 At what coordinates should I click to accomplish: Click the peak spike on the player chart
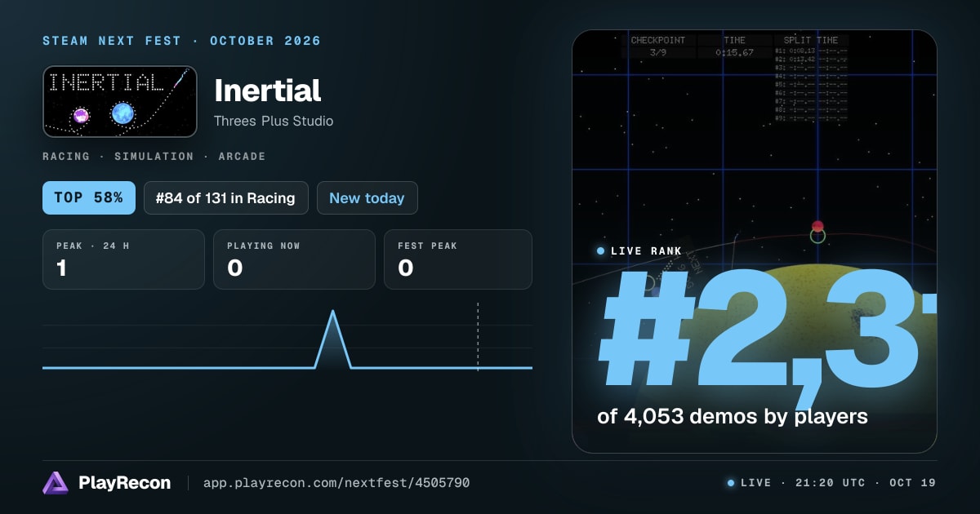pyautogui.click(x=332, y=339)
